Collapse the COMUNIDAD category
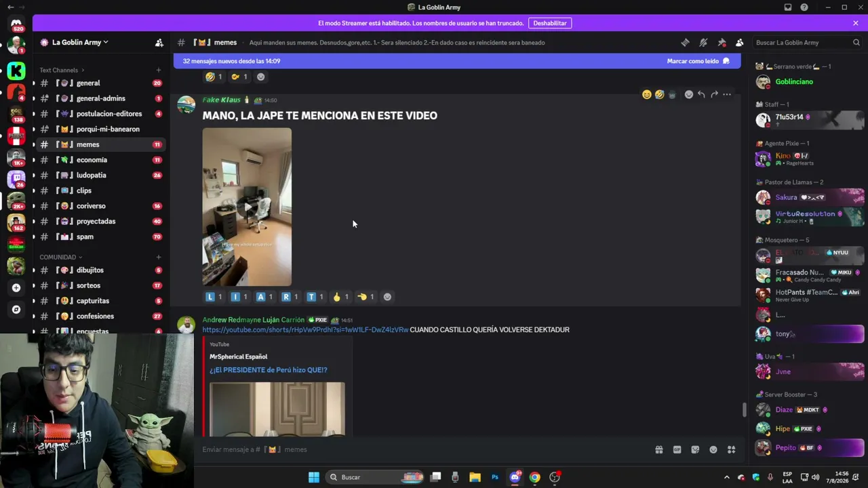868x488 pixels. click(x=60, y=257)
